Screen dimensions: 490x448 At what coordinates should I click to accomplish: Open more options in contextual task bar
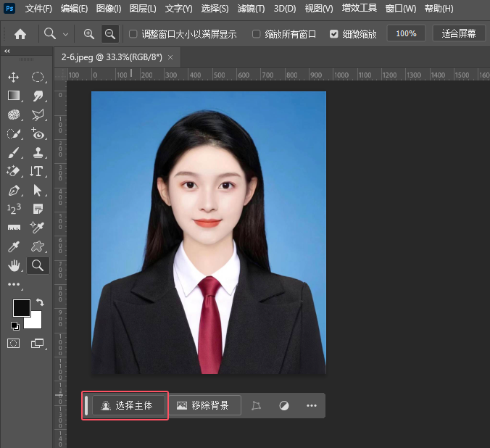coord(312,406)
